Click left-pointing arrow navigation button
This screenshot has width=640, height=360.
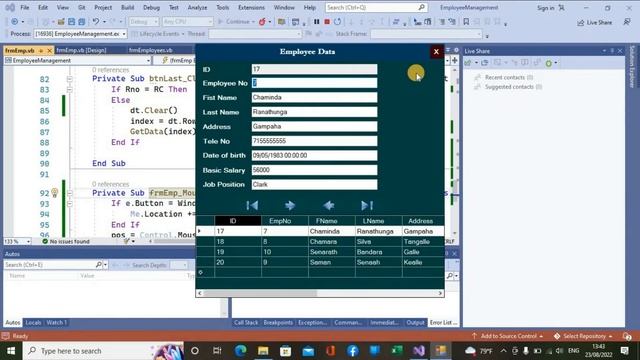pyautogui.click(x=329, y=205)
